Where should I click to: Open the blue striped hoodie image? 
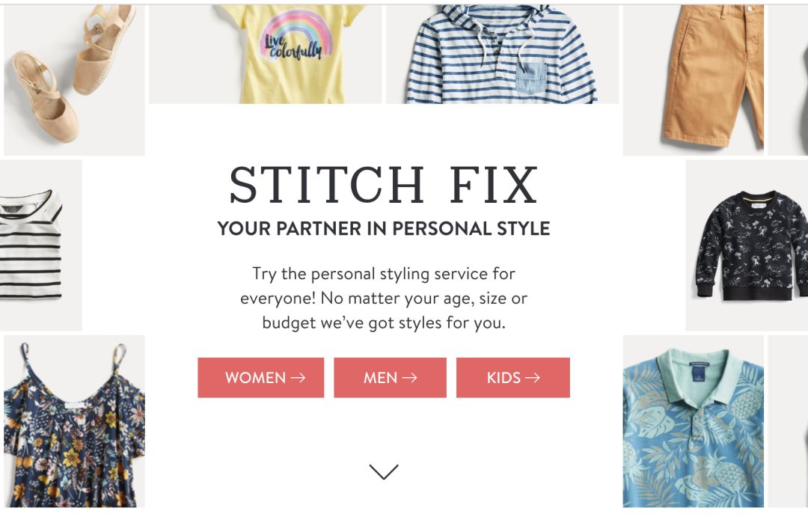click(503, 54)
